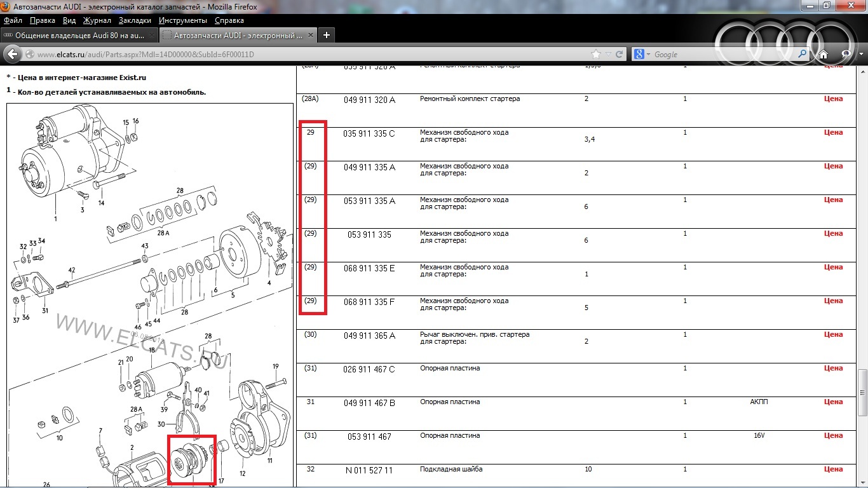This screenshot has height=488, width=868.
Task: Select part number 068 911 335 F
Action: (x=369, y=302)
